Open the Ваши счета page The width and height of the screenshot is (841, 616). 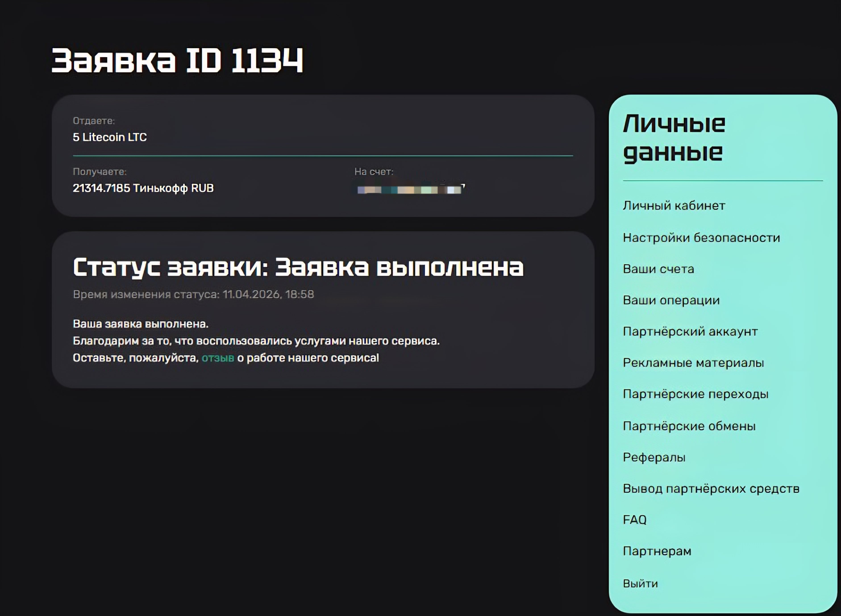pos(658,269)
